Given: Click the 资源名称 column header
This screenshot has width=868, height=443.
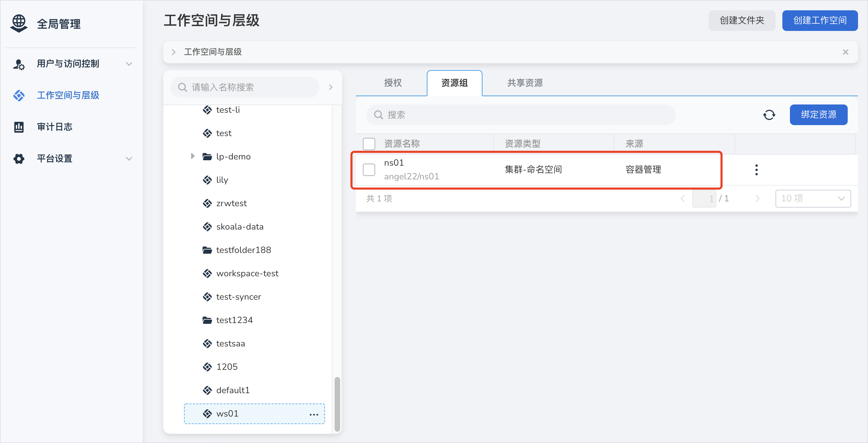Looking at the screenshot, I should [402, 144].
